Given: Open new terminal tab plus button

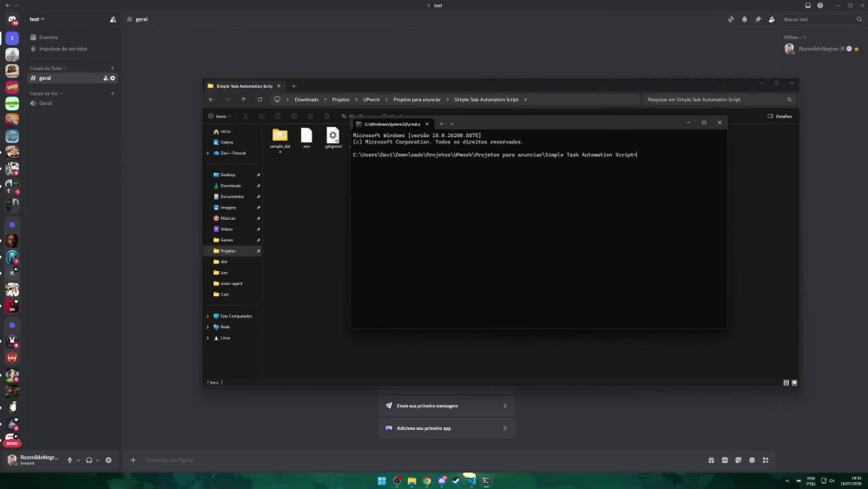Looking at the screenshot, I should (x=441, y=124).
